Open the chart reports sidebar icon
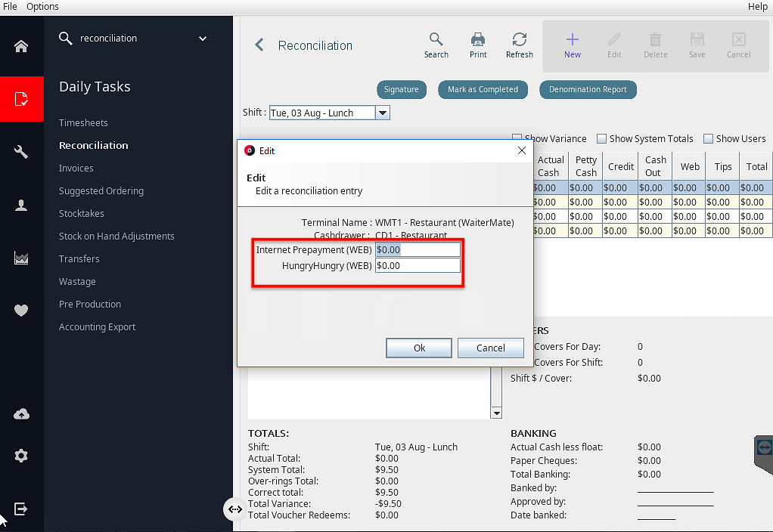The image size is (773, 532). tap(21, 258)
